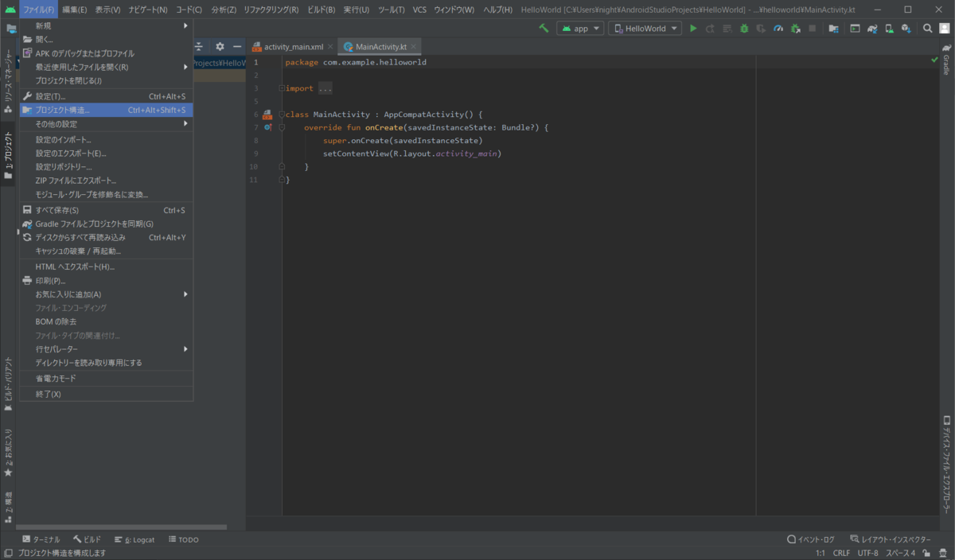Click the Stop square icon

(x=813, y=28)
